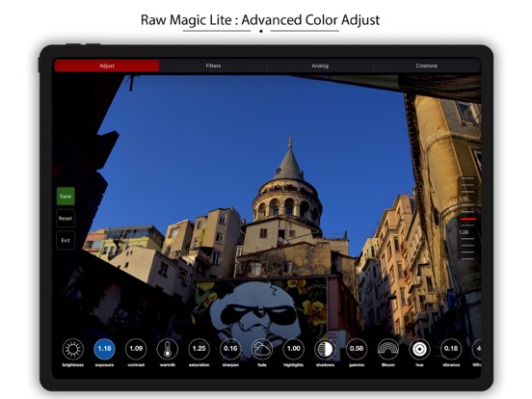The height and width of the screenshot is (399, 532).
Task: Select the sharpen control showing 0.16
Action: [230, 349]
